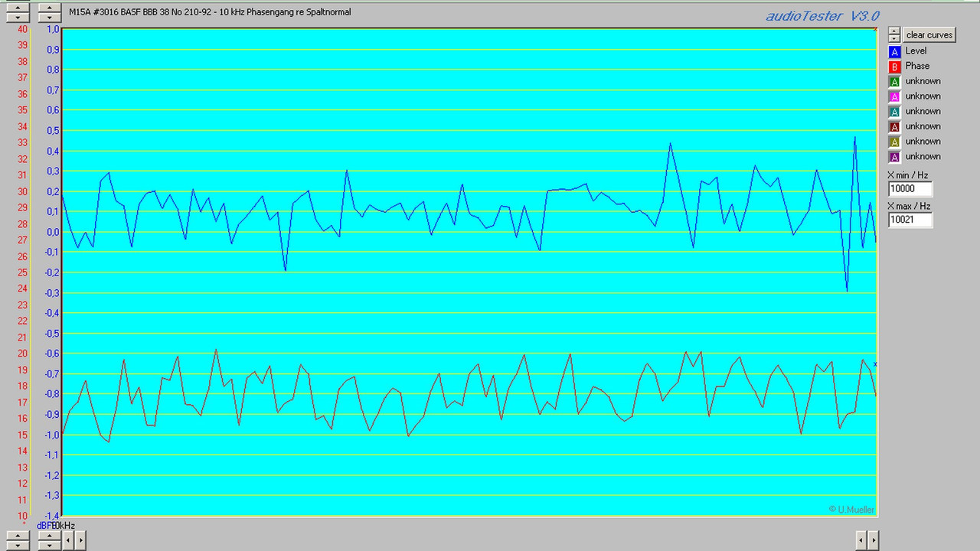Viewport: 980px width, 551px height.
Task: Edit the X max / Hz input field
Action: tap(909, 220)
